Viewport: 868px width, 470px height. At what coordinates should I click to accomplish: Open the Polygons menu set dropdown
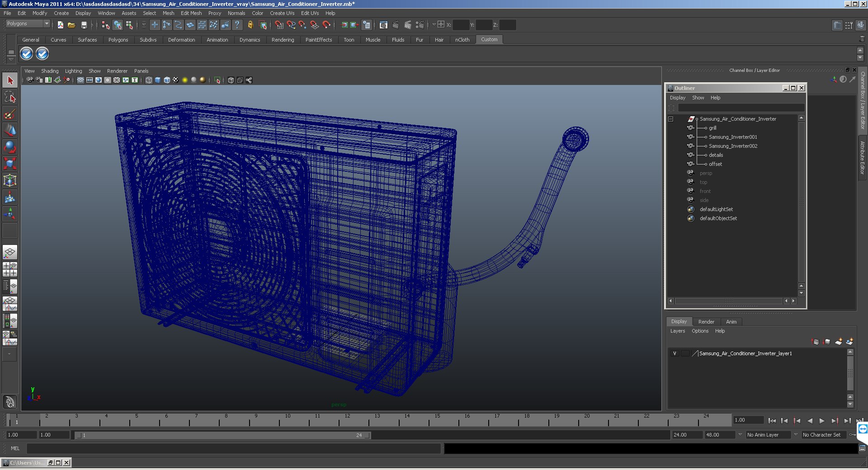pos(46,23)
